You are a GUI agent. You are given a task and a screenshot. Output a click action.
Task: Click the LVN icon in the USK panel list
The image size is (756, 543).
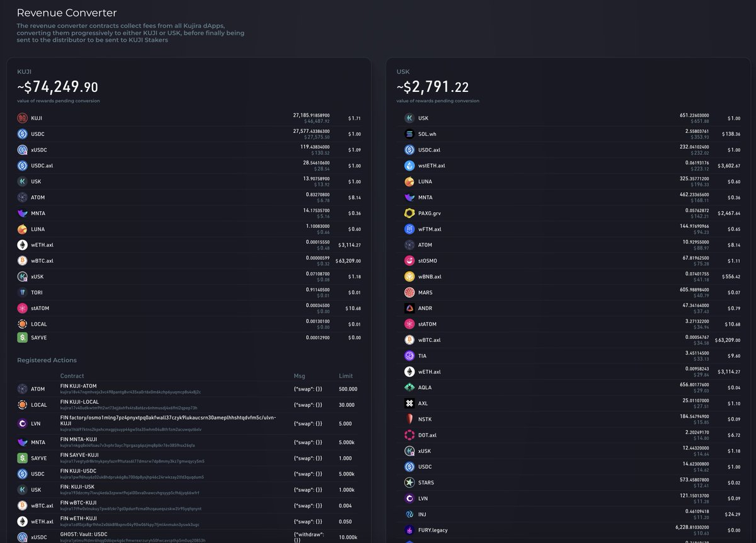pyautogui.click(x=409, y=498)
